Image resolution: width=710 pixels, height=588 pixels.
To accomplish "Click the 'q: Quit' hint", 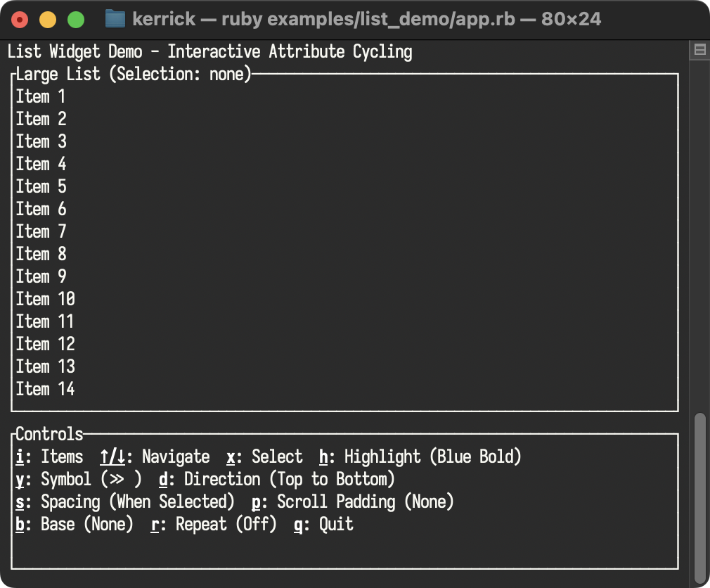I will tap(323, 524).
